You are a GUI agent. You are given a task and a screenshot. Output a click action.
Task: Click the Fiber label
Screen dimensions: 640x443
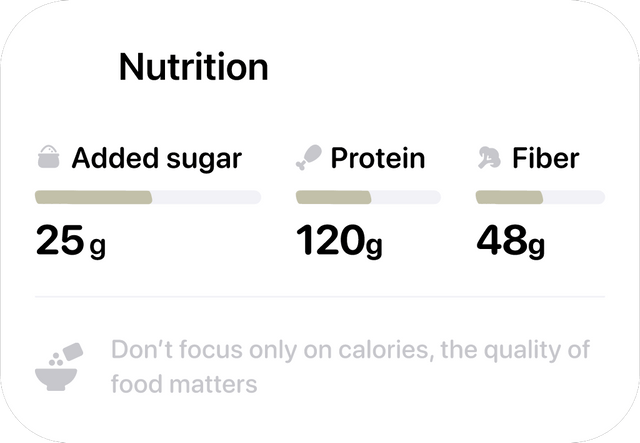[x=545, y=158]
